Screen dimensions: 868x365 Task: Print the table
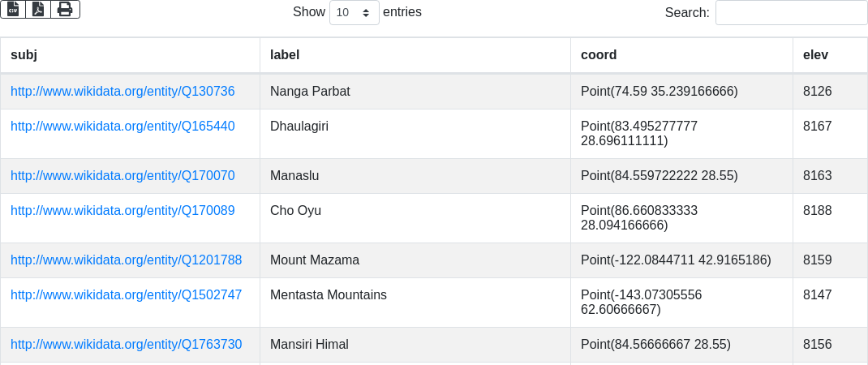[65, 9]
